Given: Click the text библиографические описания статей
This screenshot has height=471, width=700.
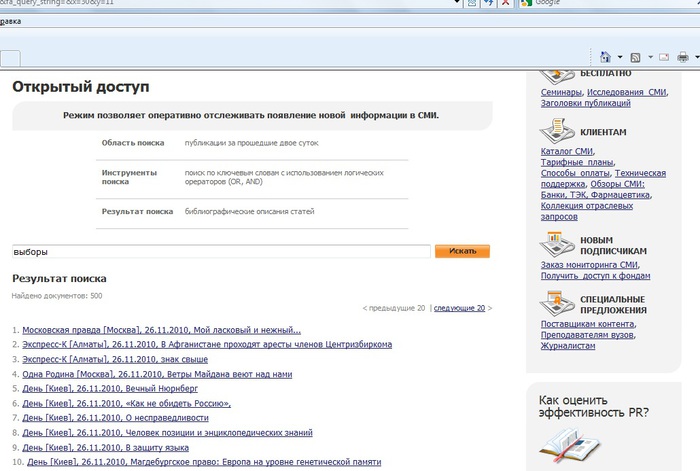Looking at the screenshot, I should tap(250, 211).
